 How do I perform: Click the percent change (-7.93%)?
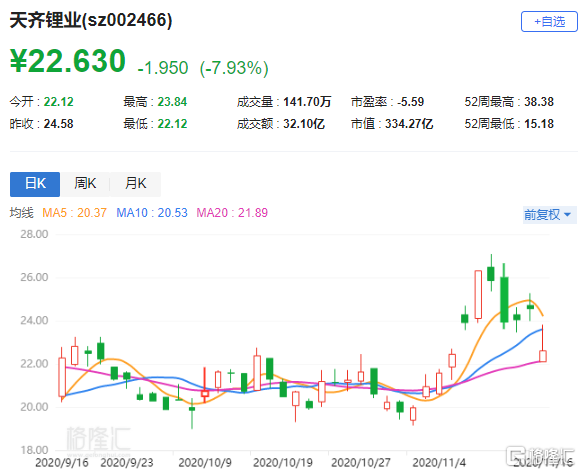[x=234, y=68]
